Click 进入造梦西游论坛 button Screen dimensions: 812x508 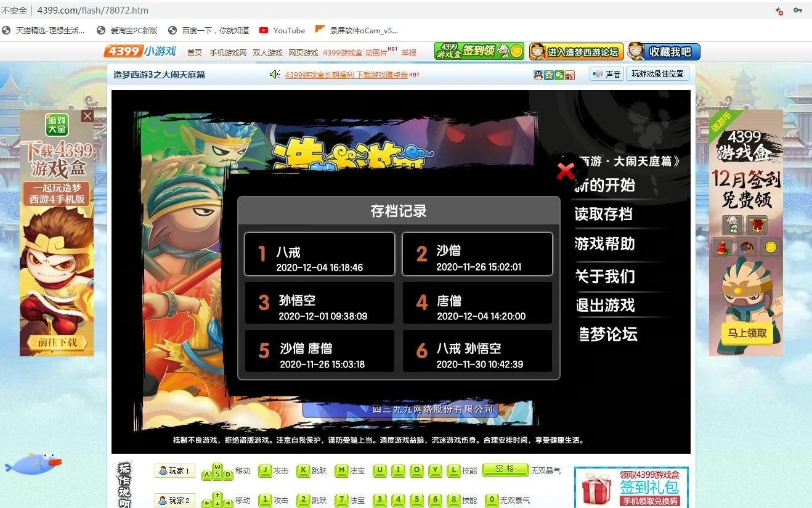coord(577,51)
